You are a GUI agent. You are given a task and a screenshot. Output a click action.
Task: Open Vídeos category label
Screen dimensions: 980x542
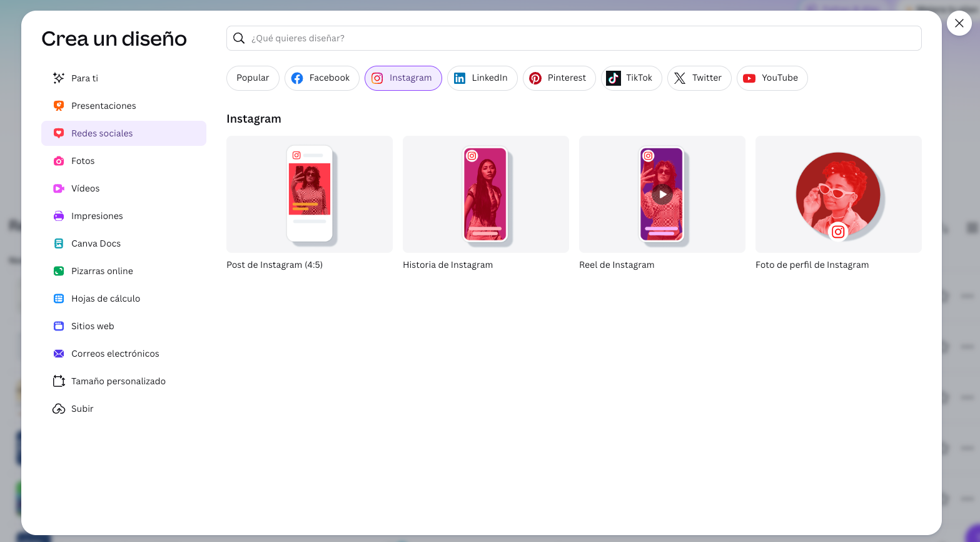click(86, 188)
